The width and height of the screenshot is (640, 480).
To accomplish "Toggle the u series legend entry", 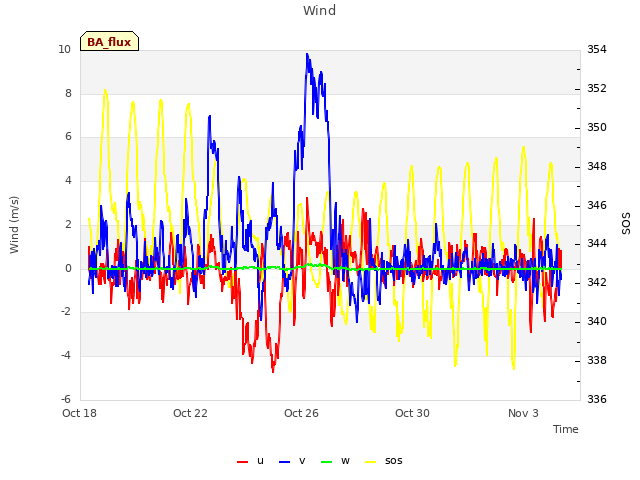I will pyautogui.click(x=251, y=461).
